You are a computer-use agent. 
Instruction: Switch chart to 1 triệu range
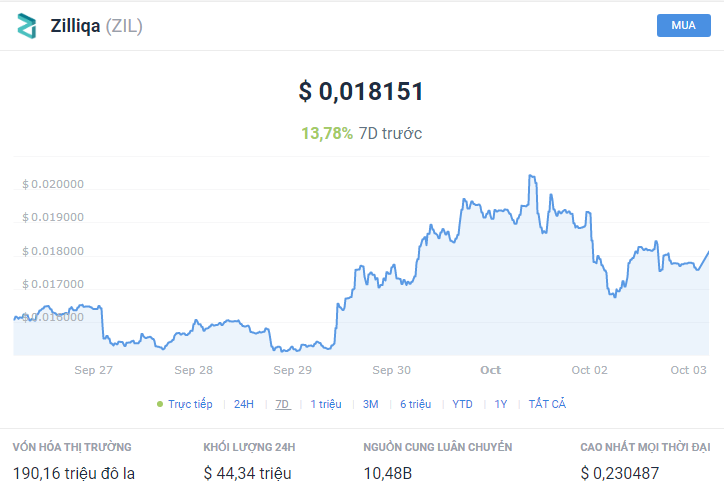click(x=326, y=404)
